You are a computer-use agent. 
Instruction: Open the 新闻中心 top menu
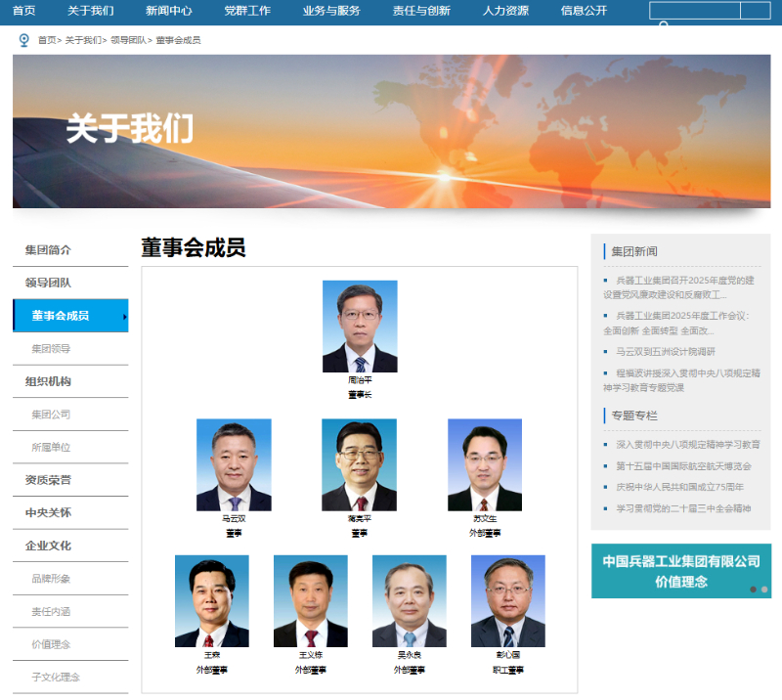pos(168,11)
